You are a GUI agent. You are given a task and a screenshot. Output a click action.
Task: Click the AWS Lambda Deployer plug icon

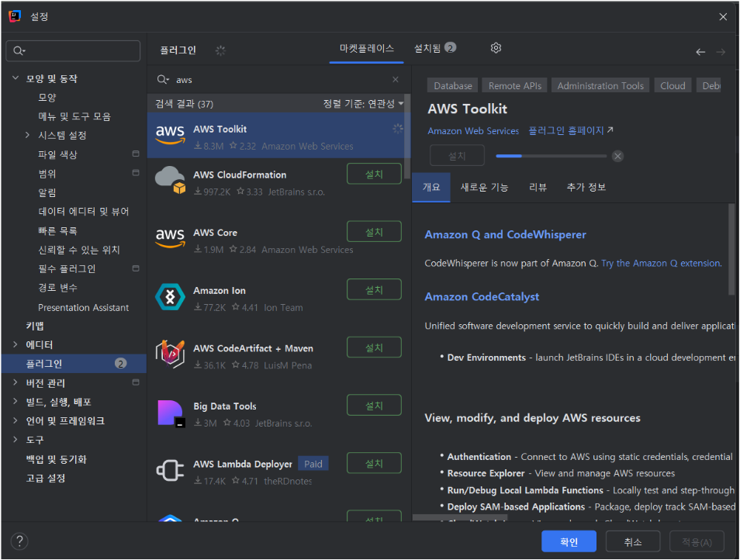coord(170,470)
